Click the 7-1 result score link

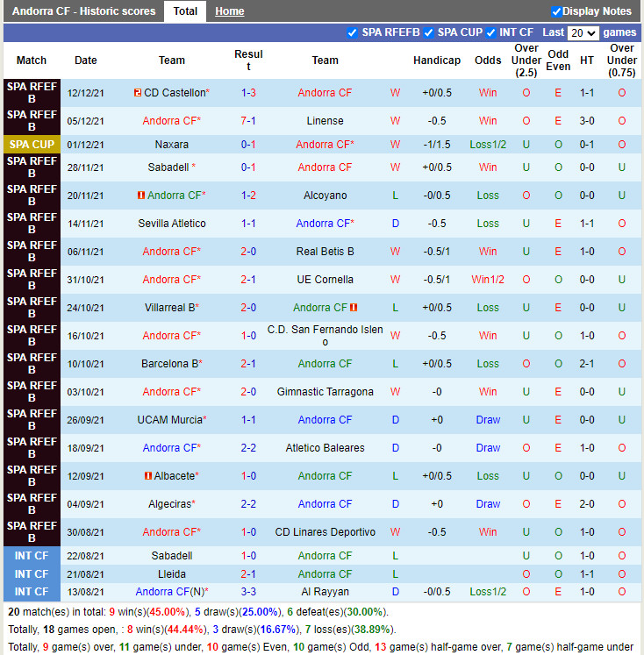click(248, 121)
